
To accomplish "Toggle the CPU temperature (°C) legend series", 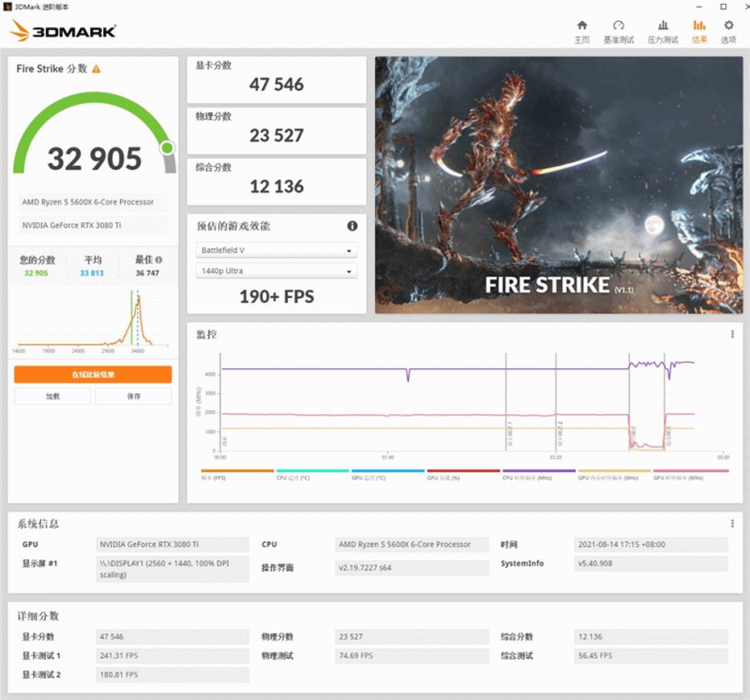I will [313, 476].
